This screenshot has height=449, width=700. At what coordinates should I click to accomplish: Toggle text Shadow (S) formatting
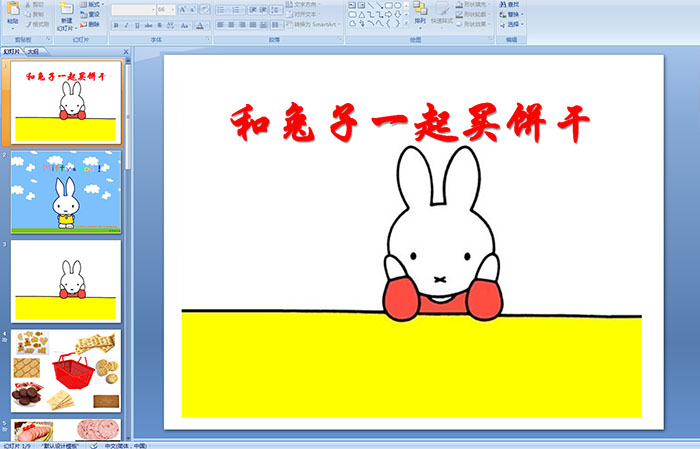click(160, 25)
